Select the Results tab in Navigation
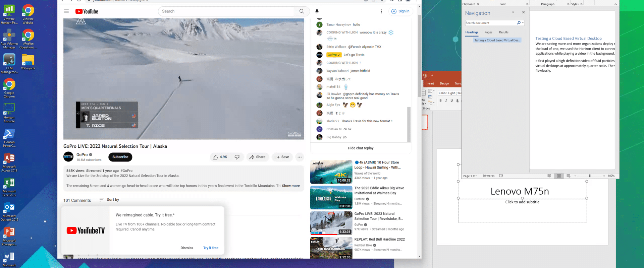Screen dimensions: 644x268 [x=503, y=32]
